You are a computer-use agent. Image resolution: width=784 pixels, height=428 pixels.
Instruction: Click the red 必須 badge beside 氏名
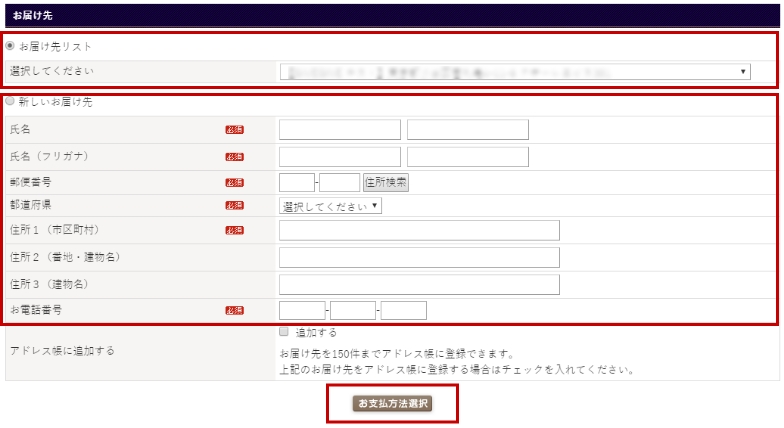(234, 130)
